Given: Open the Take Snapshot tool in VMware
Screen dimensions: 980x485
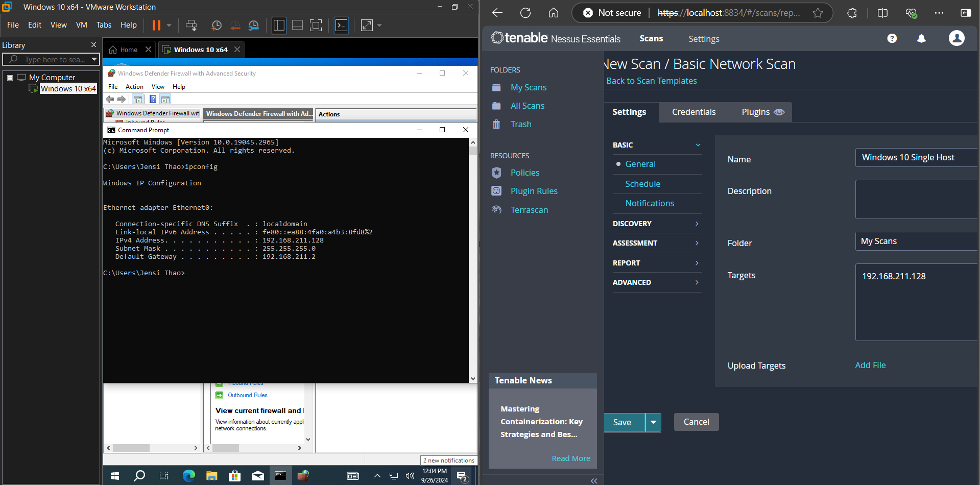Looking at the screenshot, I should 217,25.
